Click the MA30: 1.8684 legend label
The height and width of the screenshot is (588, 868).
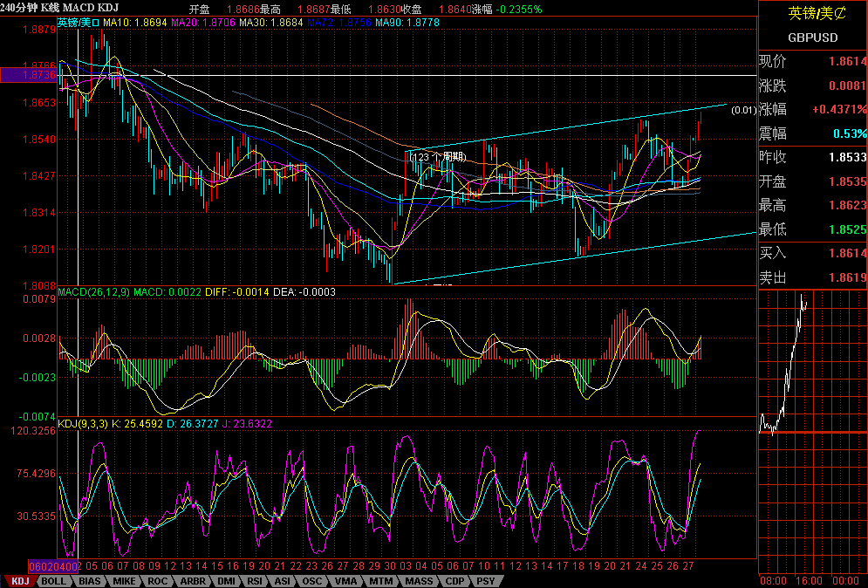(x=271, y=23)
